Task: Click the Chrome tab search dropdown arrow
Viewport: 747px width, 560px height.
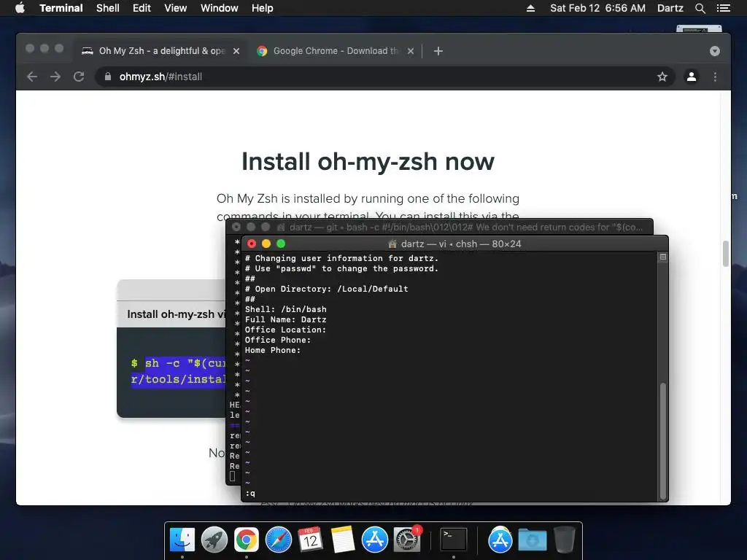Action: [715, 51]
